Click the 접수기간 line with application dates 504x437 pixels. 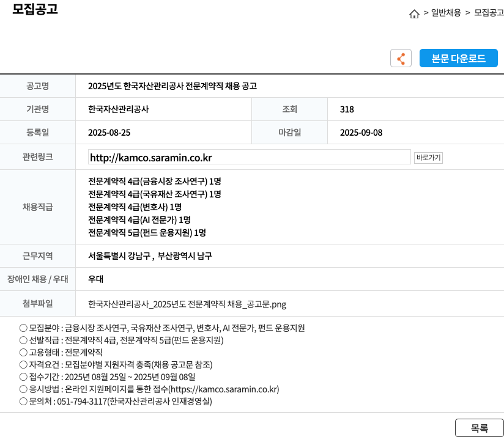click(108, 376)
